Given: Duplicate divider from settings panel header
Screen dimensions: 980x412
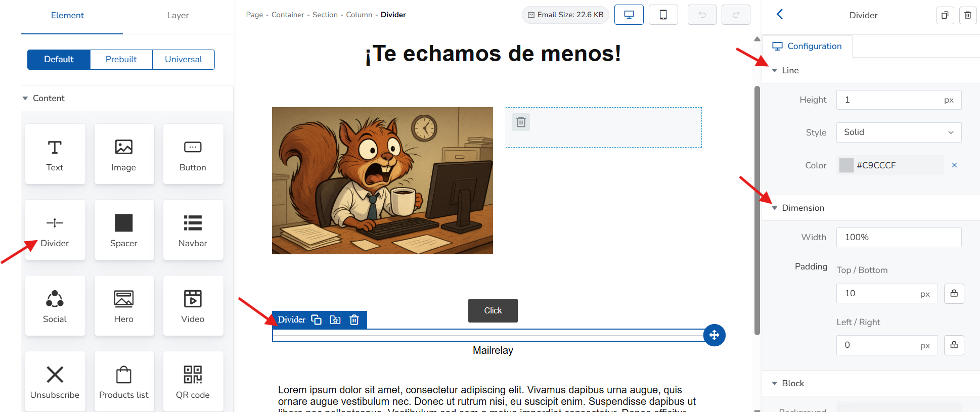Looking at the screenshot, I should coord(945,15).
